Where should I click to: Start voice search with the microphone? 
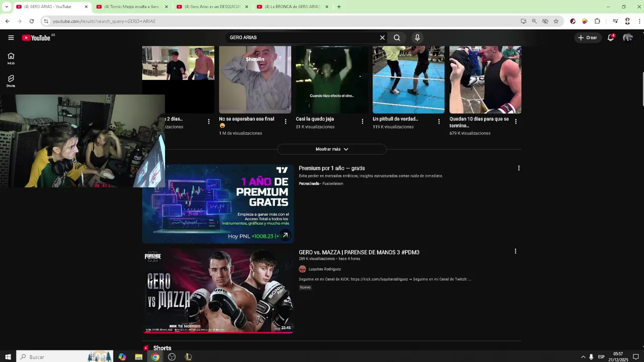coord(417,38)
